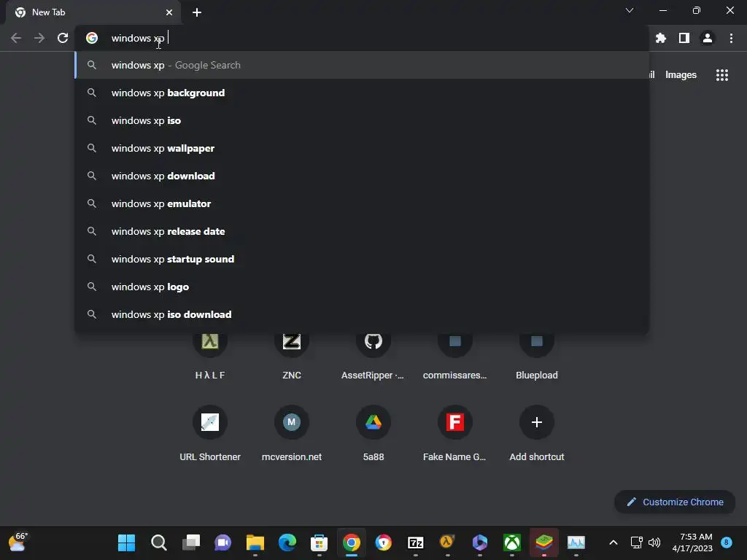Click the Google logo in address bar
747x560 pixels.
click(92, 38)
